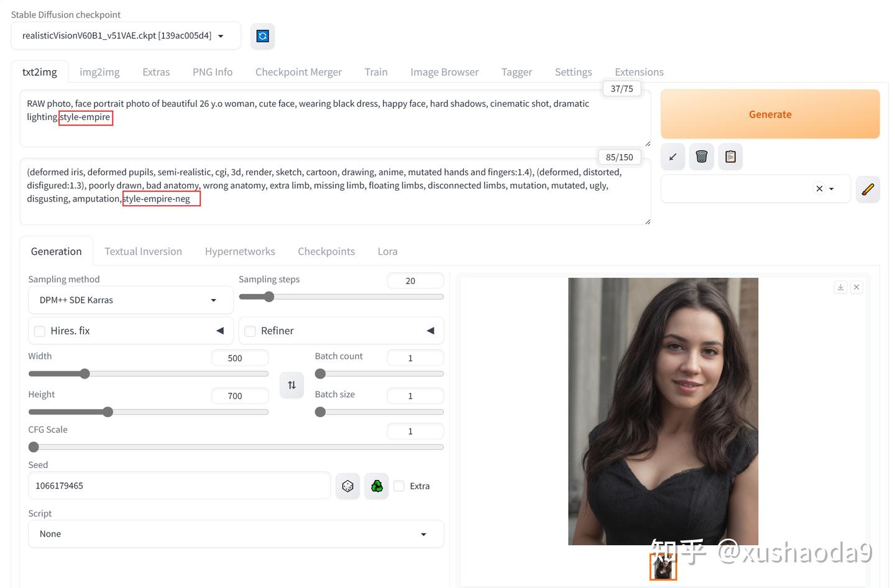Select the generated image thumbnail below preview
Screen dimensions: 895x588
click(x=663, y=566)
